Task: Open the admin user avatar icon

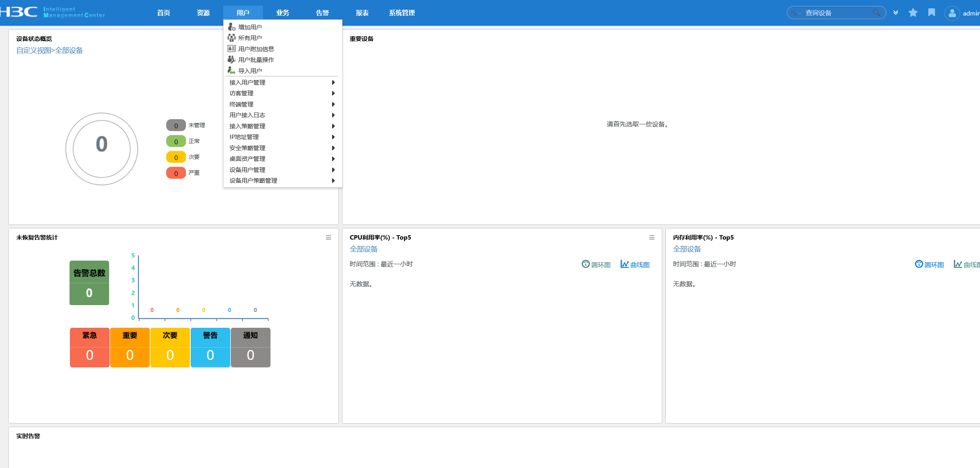Action: (x=952, y=13)
